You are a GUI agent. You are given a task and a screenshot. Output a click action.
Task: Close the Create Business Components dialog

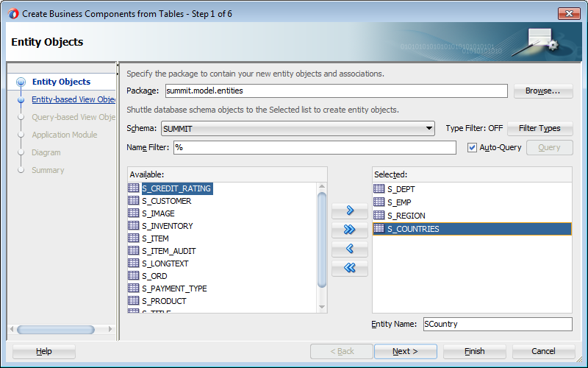tap(569, 13)
